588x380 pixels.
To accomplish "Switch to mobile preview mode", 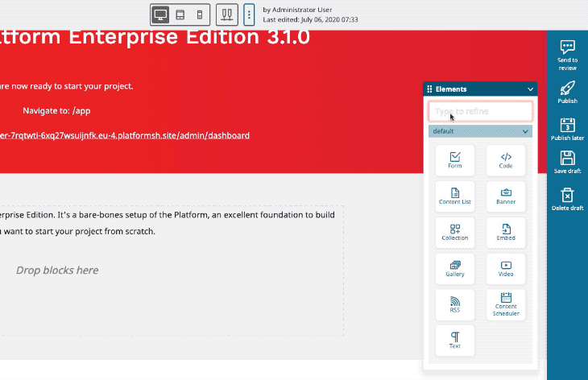I will [200, 15].
